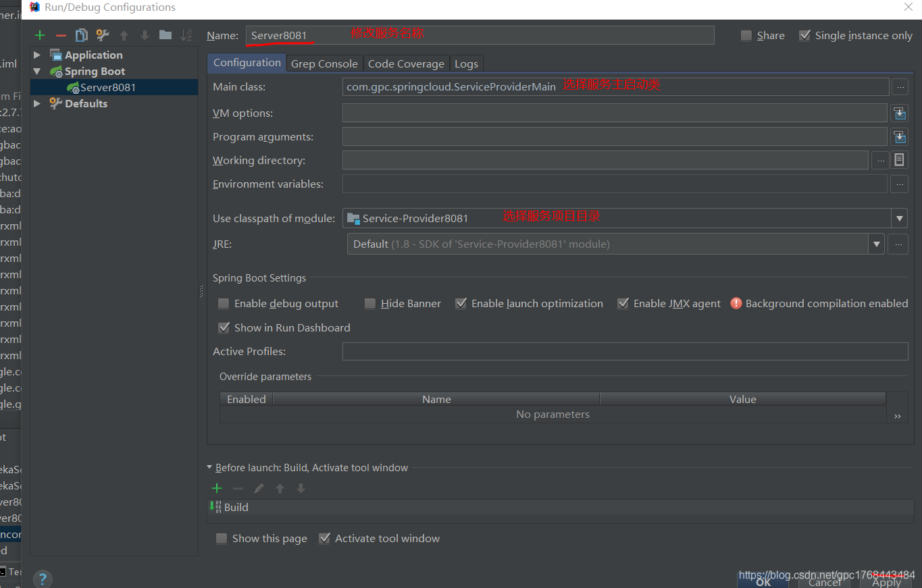Move the Before launch task down

(x=301, y=488)
